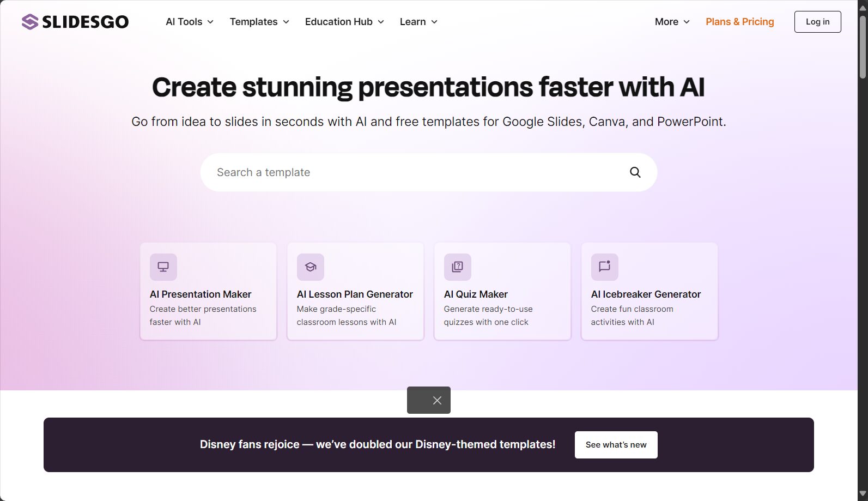
Task: Click 'Create better presentations faster with AI' text
Action: 203,316
